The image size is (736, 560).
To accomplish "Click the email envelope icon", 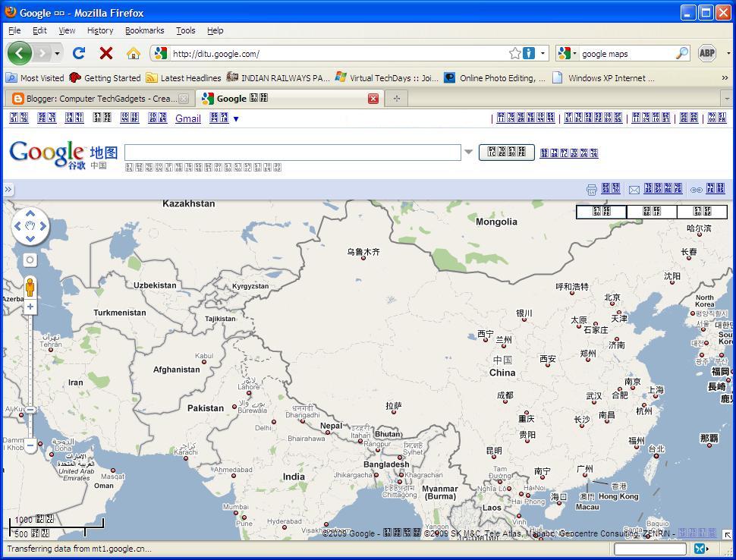I will pyautogui.click(x=634, y=190).
